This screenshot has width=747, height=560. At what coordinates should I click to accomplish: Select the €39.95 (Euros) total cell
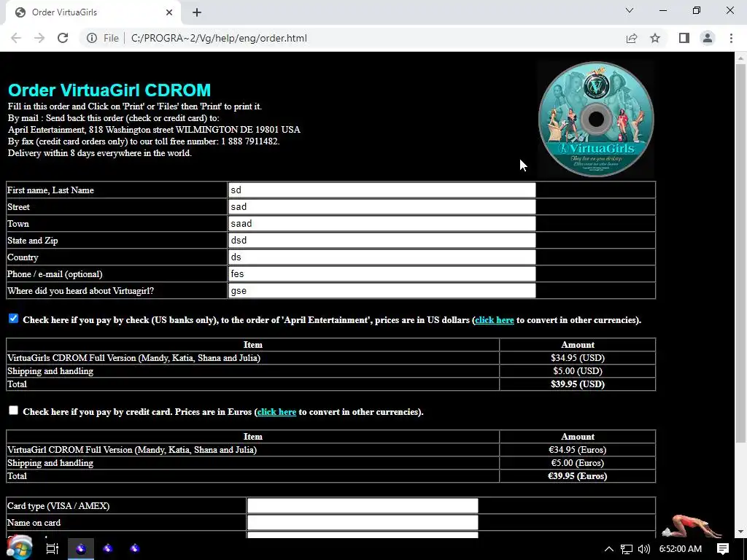[x=578, y=476]
